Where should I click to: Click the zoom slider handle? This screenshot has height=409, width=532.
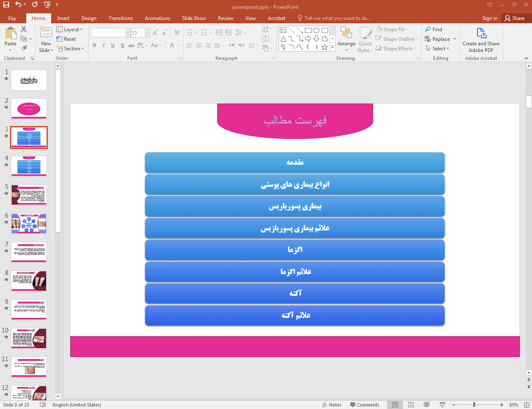(x=474, y=405)
